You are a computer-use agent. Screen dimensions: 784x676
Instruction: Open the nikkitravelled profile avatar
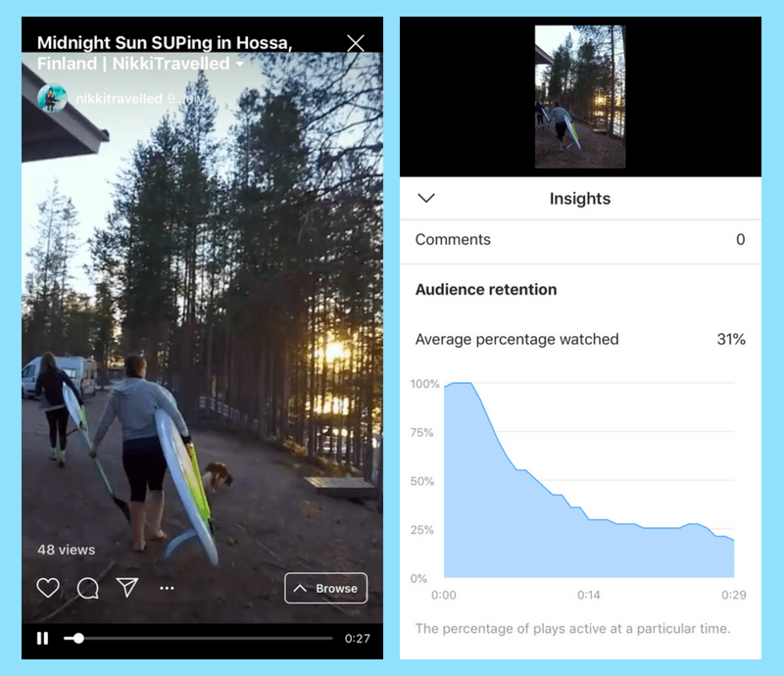coord(52,98)
